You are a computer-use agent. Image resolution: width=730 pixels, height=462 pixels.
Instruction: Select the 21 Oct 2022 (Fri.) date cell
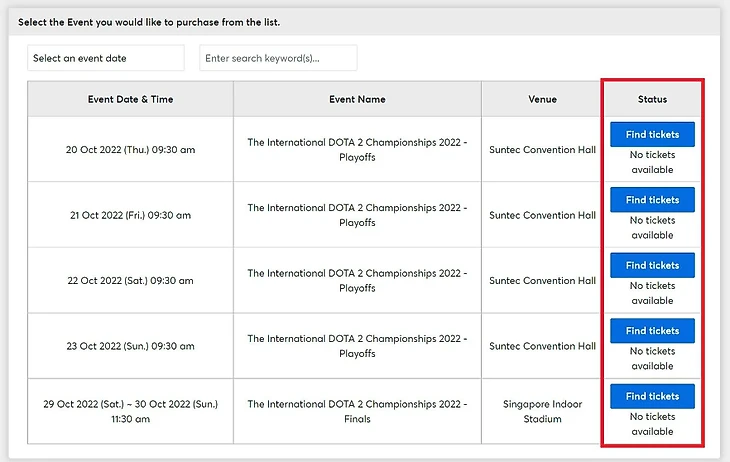pos(130,215)
